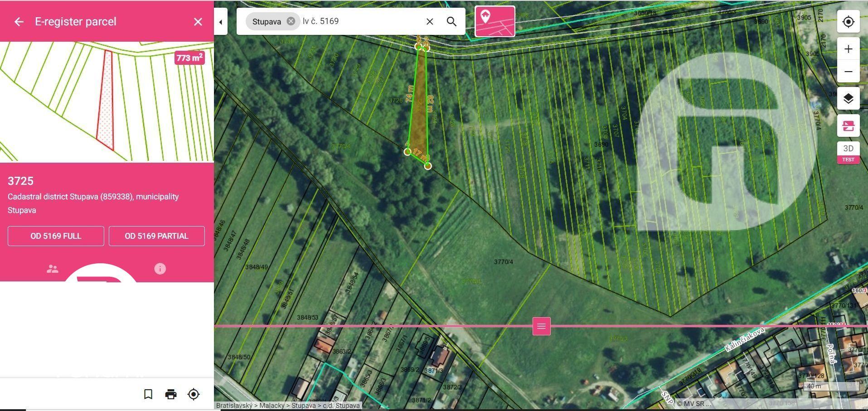Open OD 5169 PARTIAL ownership document
The height and width of the screenshot is (411, 868).
pos(156,236)
